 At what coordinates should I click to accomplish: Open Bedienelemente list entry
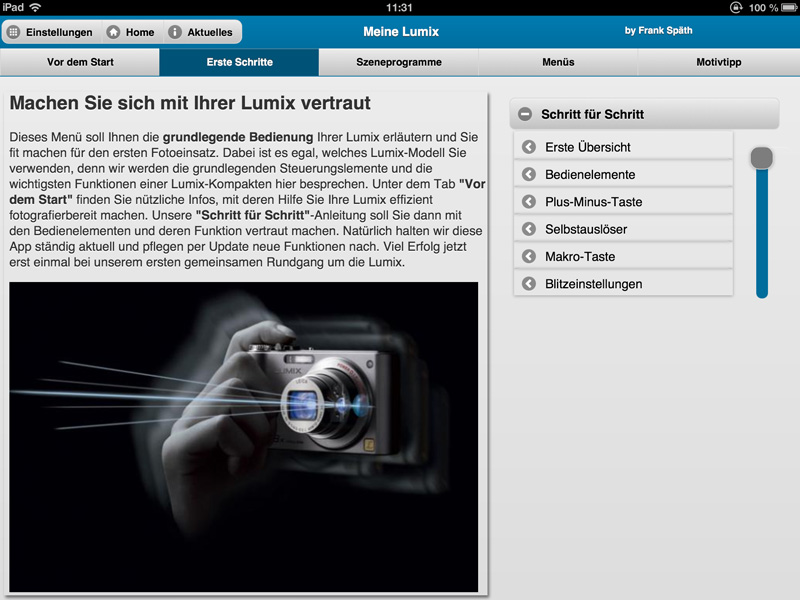coord(623,174)
